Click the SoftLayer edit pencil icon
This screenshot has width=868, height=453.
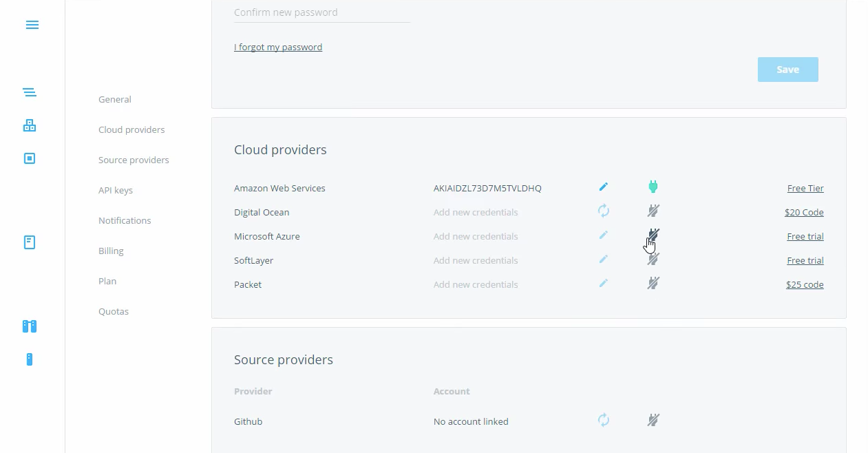pos(604,260)
